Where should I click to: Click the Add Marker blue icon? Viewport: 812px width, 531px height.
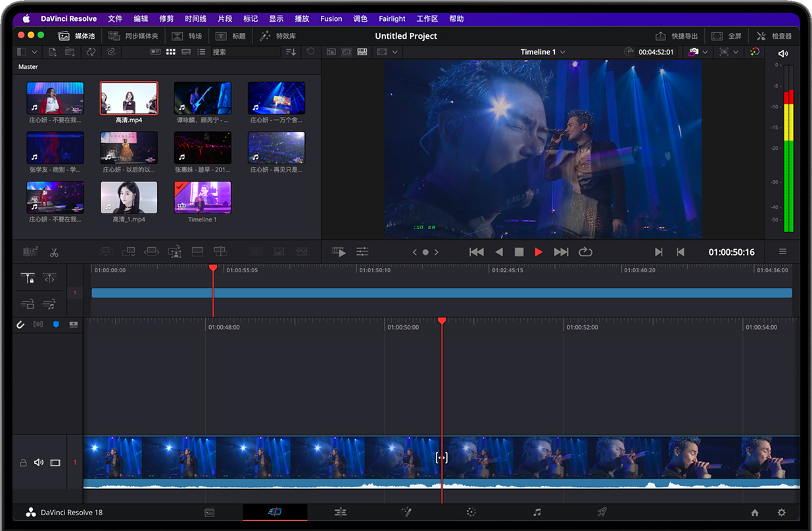56,325
